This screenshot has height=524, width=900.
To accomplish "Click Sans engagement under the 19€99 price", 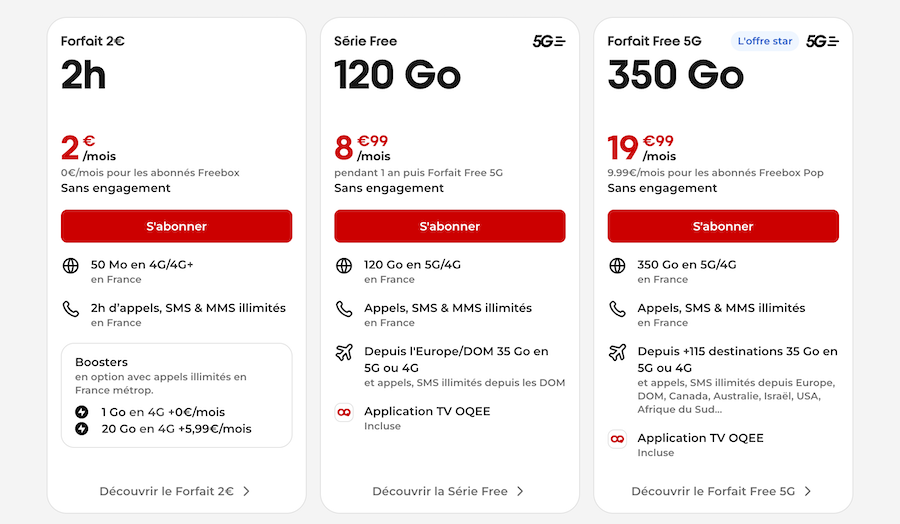I will (x=662, y=188).
